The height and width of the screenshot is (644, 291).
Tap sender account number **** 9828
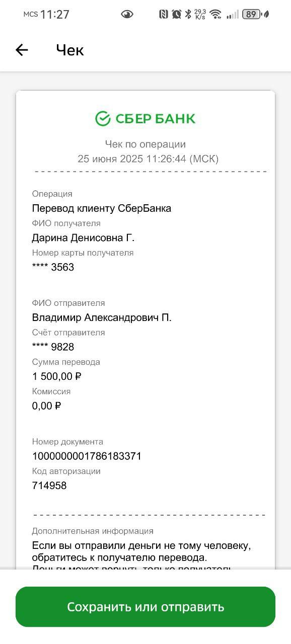pos(53,347)
